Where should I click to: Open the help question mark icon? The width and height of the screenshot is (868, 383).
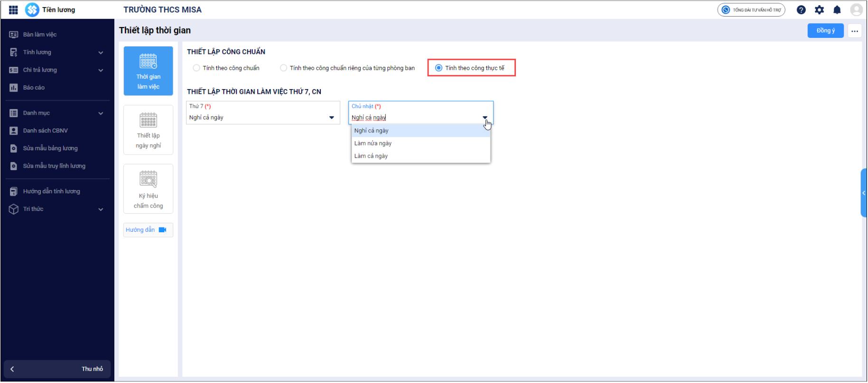click(x=801, y=10)
